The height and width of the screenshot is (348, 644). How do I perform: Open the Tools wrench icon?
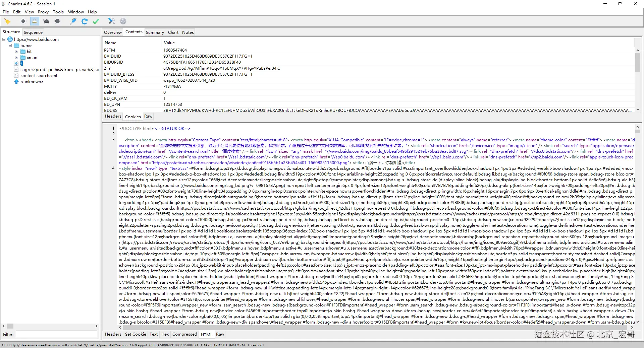[112, 21]
